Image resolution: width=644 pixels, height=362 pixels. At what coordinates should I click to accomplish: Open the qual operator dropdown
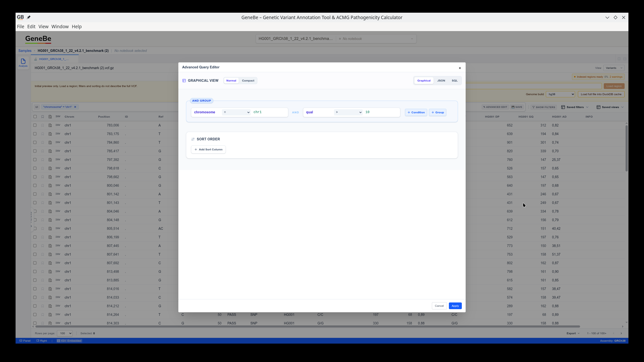348,112
